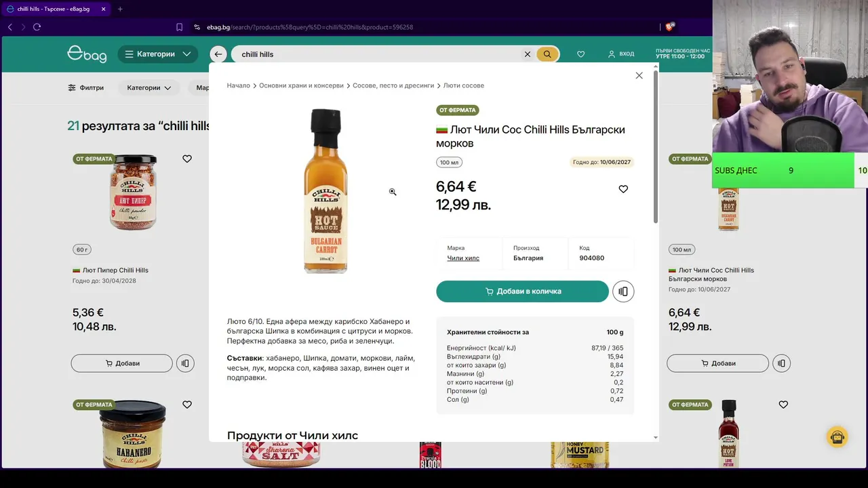The height and width of the screenshot is (488, 868).
Task: Click the Bulgarian Carrot bottle image
Action: tap(325, 191)
